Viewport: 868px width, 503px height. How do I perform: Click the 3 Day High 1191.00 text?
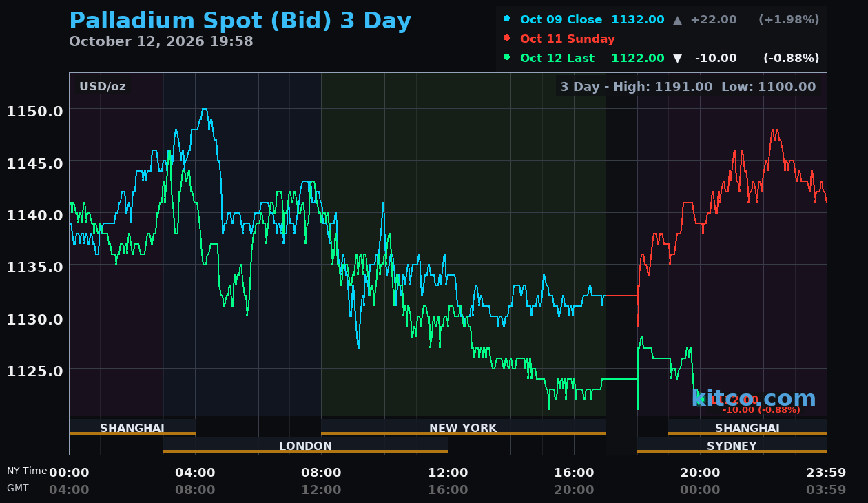636,86
